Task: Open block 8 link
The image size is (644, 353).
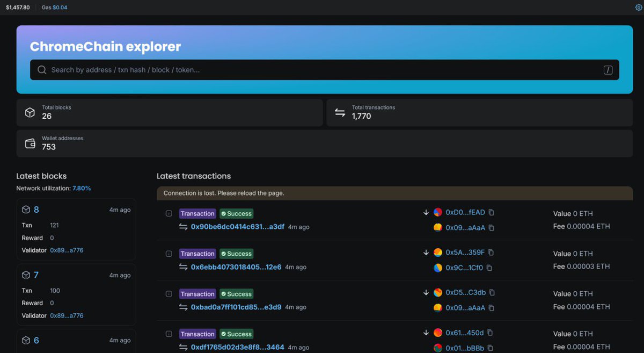Action: (36, 210)
